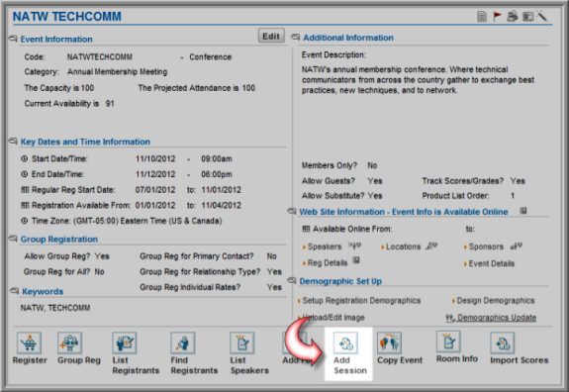The width and height of the screenshot is (569, 392).
Task: Click the printer icon in the header
Action: tap(512, 16)
